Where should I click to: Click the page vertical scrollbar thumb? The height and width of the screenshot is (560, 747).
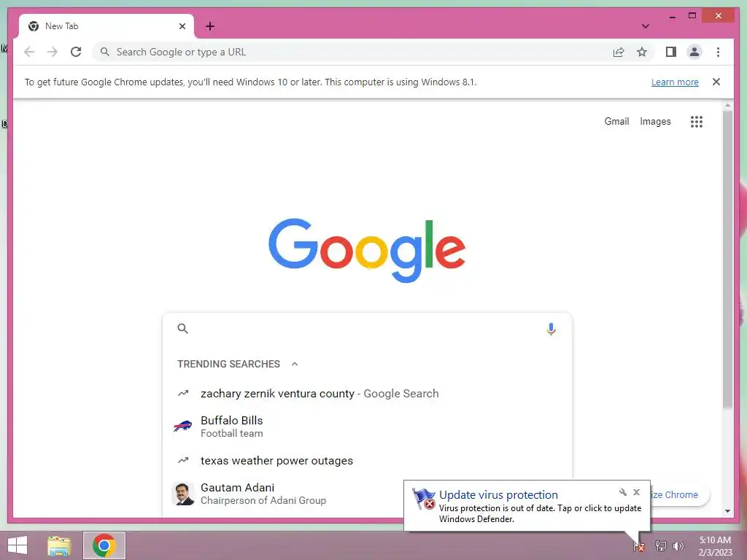click(x=727, y=258)
